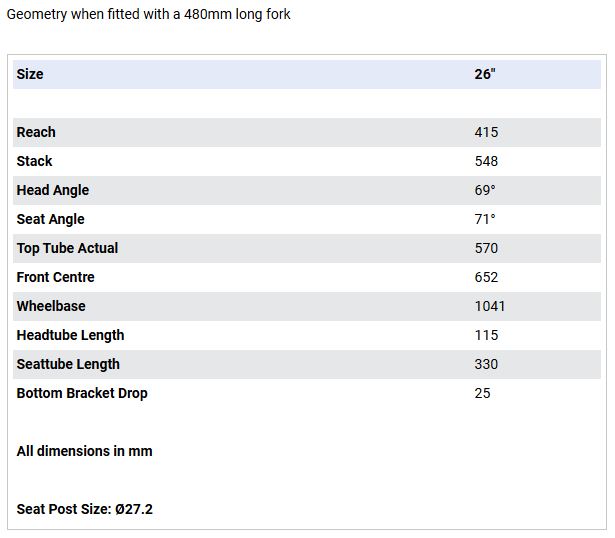615x538 pixels.
Task: Select the Seat Angle row label
Action: [x=50, y=219]
